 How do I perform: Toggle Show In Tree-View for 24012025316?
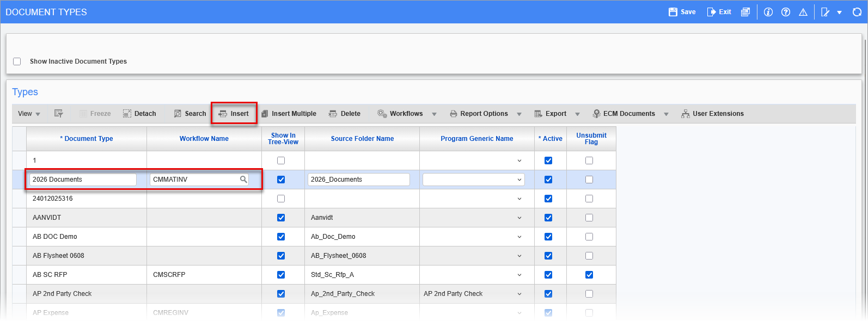tap(281, 199)
